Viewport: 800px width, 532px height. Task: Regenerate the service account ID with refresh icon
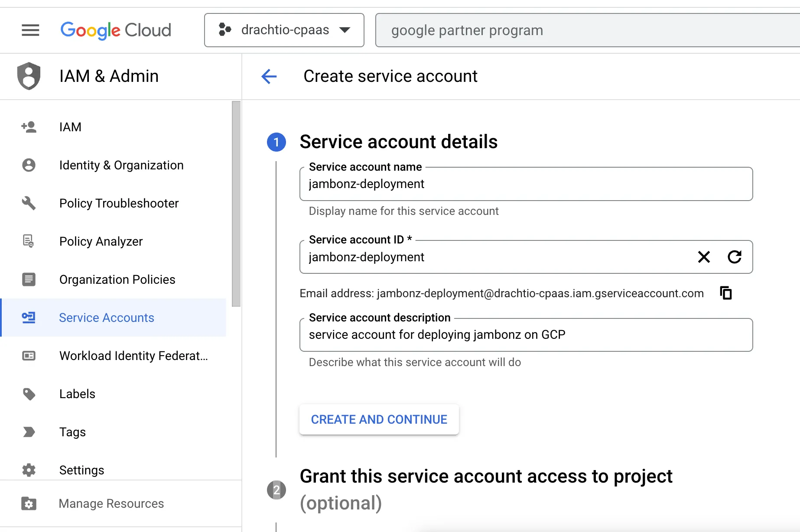735,257
